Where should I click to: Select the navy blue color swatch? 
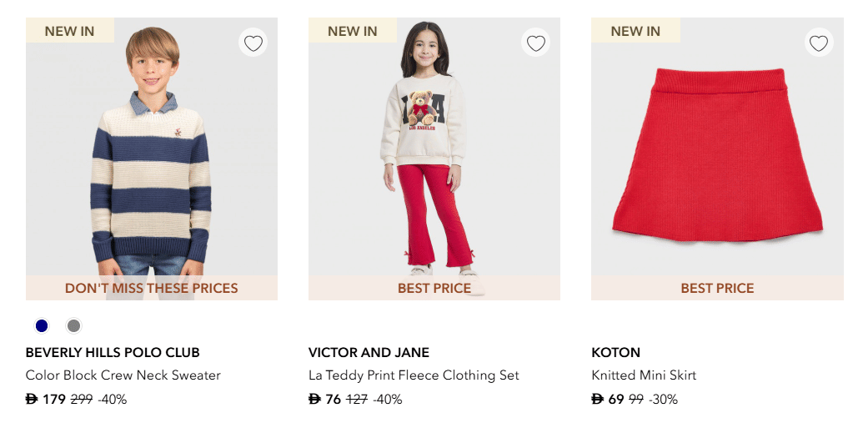pos(42,325)
